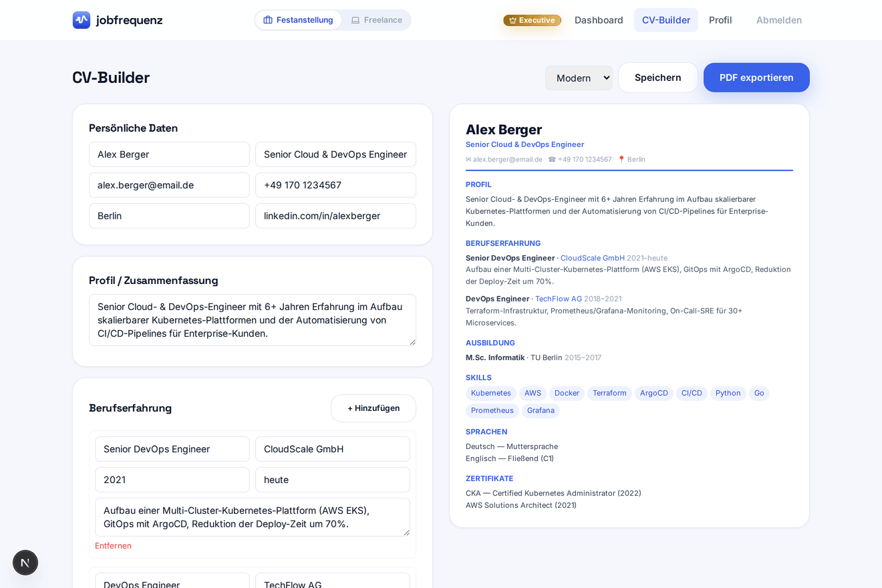Click the Next.js dev tools badge
The width and height of the screenshot is (882, 588).
pos(25,563)
